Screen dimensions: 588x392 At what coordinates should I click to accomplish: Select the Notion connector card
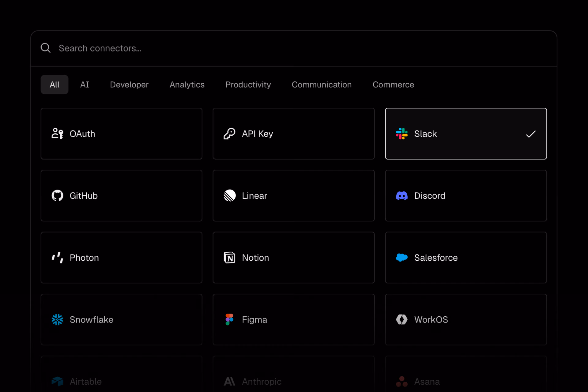click(294, 258)
